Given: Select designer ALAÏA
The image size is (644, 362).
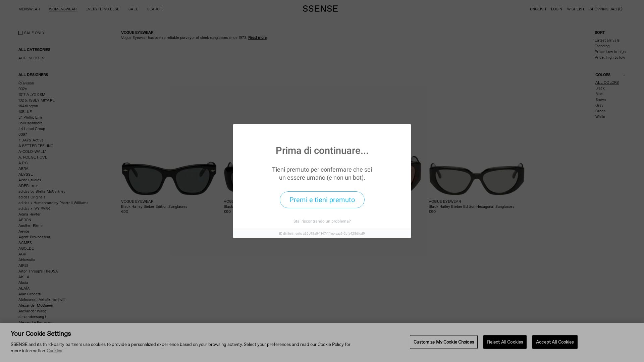Looking at the screenshot, I should coord(24,288).
